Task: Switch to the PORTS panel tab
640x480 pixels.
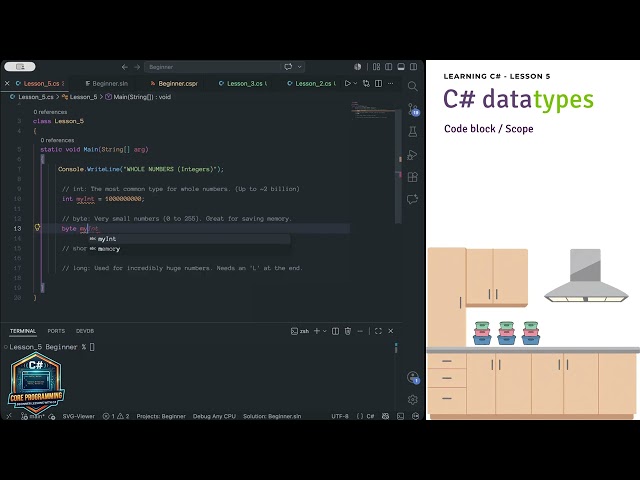Action: (56, 331)
